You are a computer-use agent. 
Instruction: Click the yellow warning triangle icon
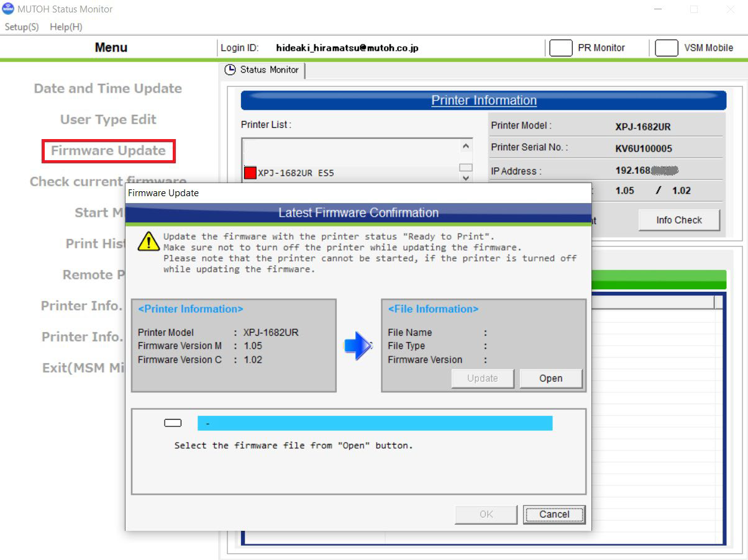coord(148,241)
